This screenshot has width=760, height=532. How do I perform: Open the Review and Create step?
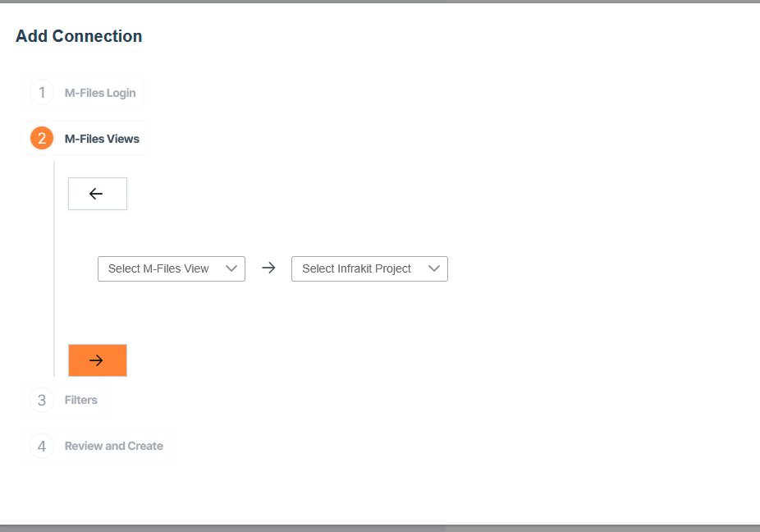[114, 446]
